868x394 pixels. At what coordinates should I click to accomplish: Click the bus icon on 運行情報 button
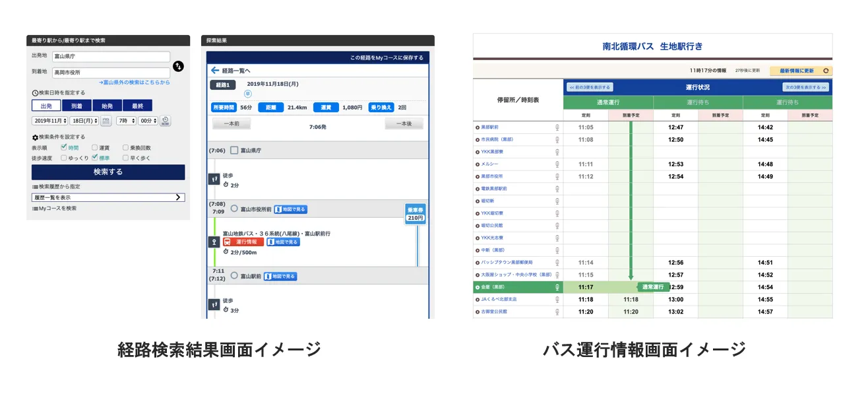[x=228, y=242]
